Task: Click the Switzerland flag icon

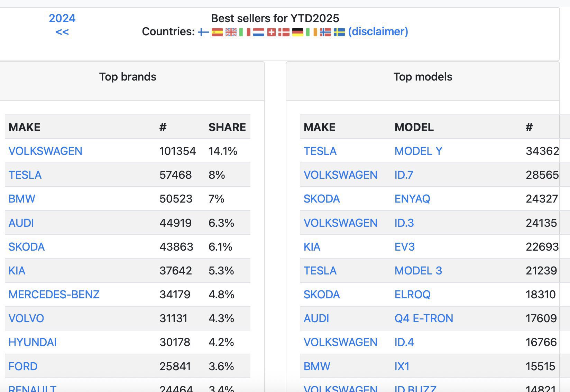Action: pos(272,32)
